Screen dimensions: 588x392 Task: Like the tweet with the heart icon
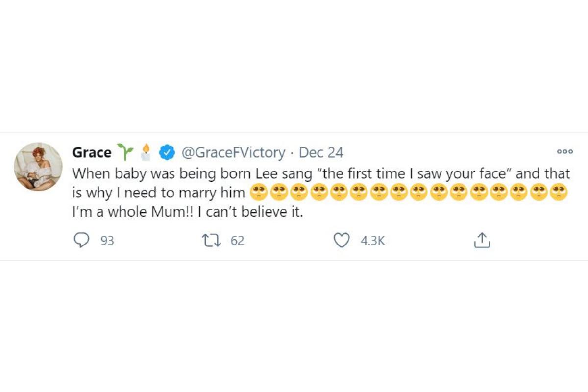[341, 240]
